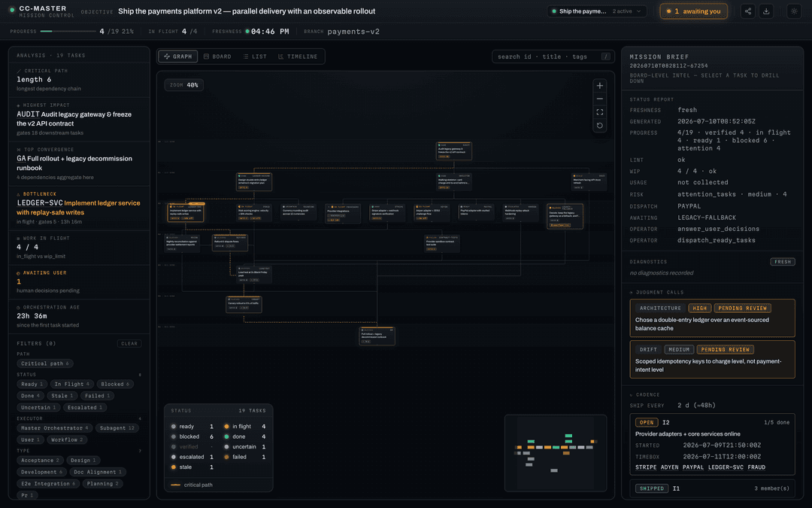Click inside the graph minimap
Image resolution: width=812 pixels, height=508 pixels.
(556, 453)
